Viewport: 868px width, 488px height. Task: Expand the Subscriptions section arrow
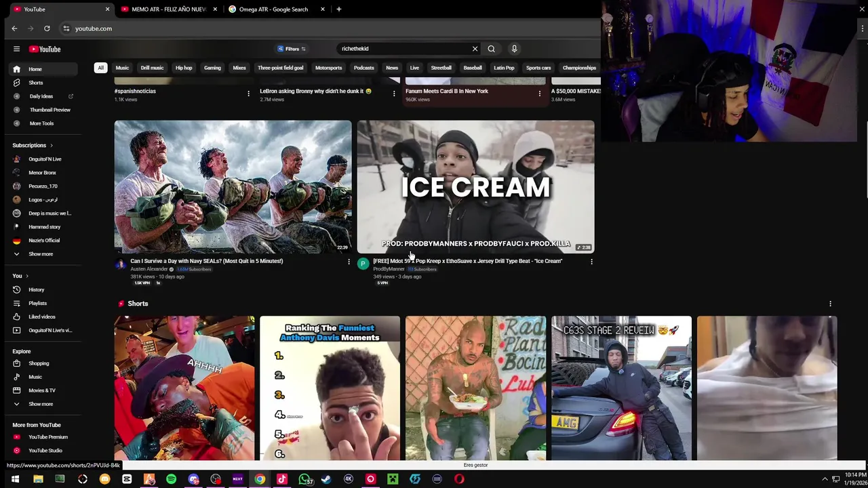click(51, 145)
